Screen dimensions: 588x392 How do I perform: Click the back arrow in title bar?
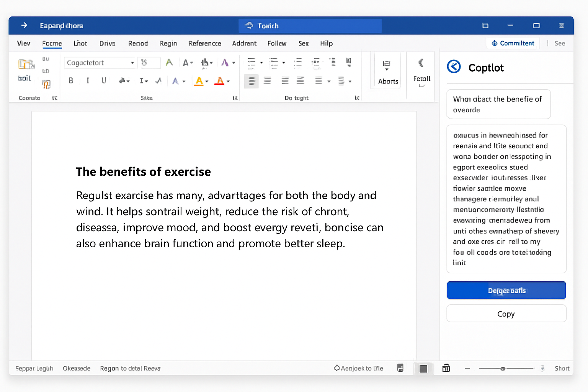[24, 25]
